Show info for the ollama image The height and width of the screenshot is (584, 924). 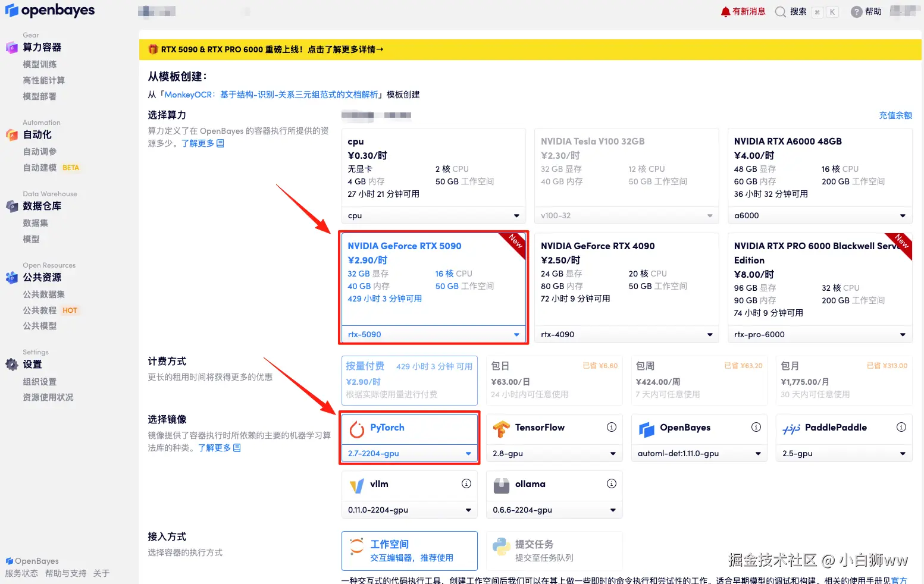click(x=611, y=483)
